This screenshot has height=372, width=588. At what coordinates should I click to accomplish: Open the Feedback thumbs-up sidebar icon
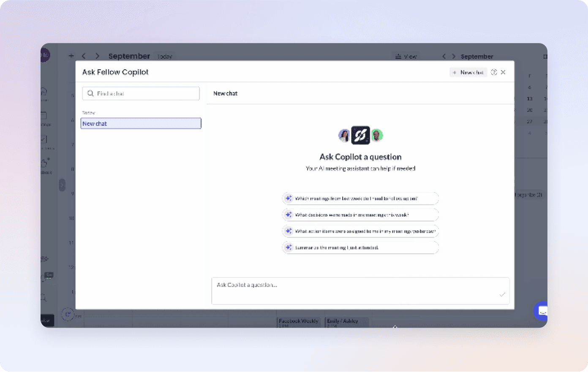pyautogui.click(x=45, y=163)
